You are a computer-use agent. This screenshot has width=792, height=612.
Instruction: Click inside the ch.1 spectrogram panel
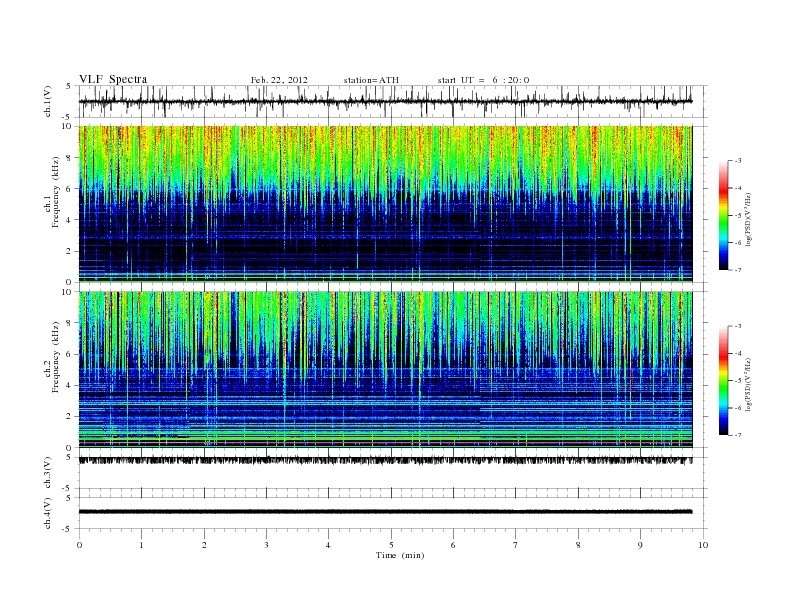tap(385, 203)
